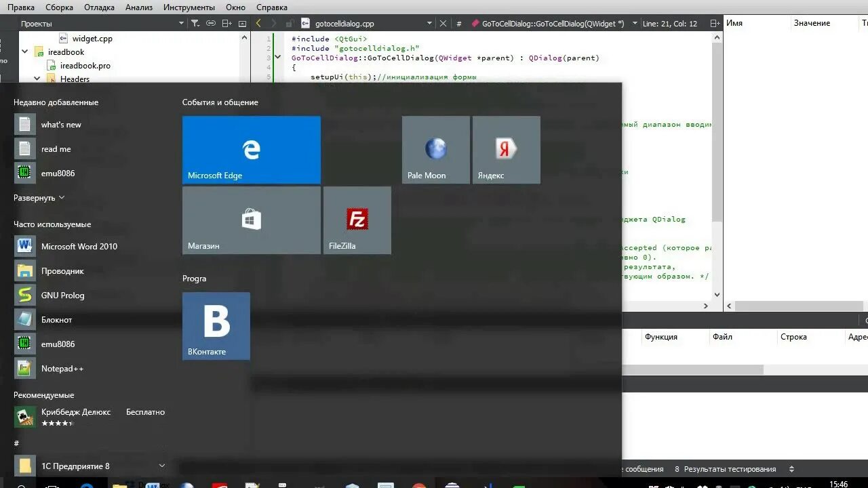
Task: Open the Правка menu
Action: pyautogui.click(x=21, y=7)
